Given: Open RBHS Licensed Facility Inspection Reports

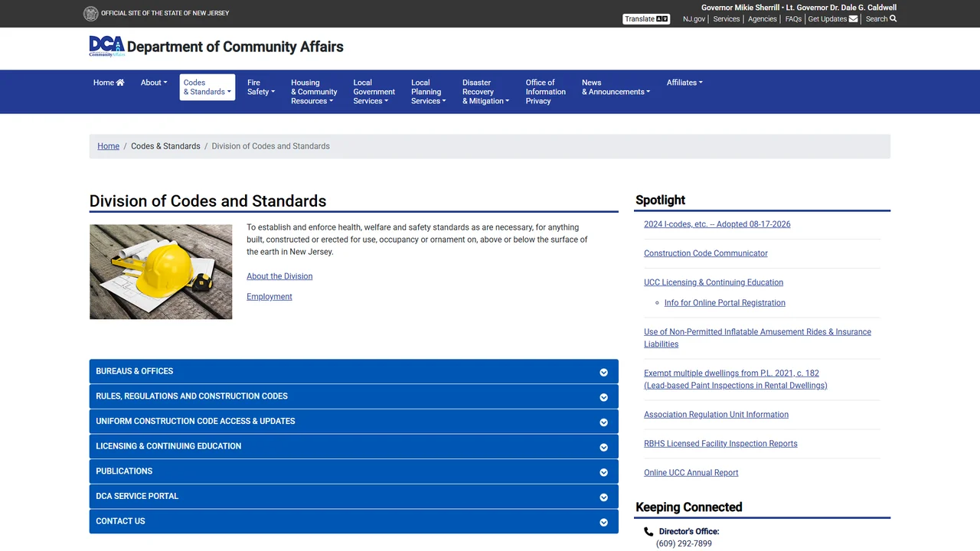Looking at the screenshot, I should coord(720,444).
